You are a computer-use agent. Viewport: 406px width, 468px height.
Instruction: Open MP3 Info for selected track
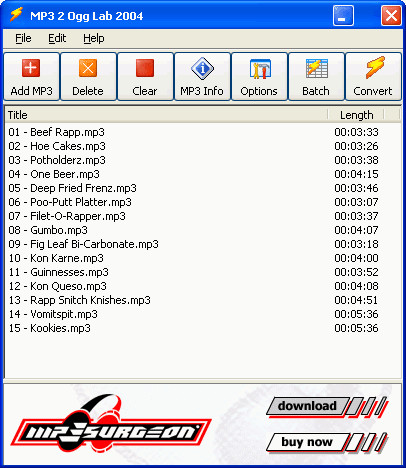pyautogui.click(x=202, y=77)
